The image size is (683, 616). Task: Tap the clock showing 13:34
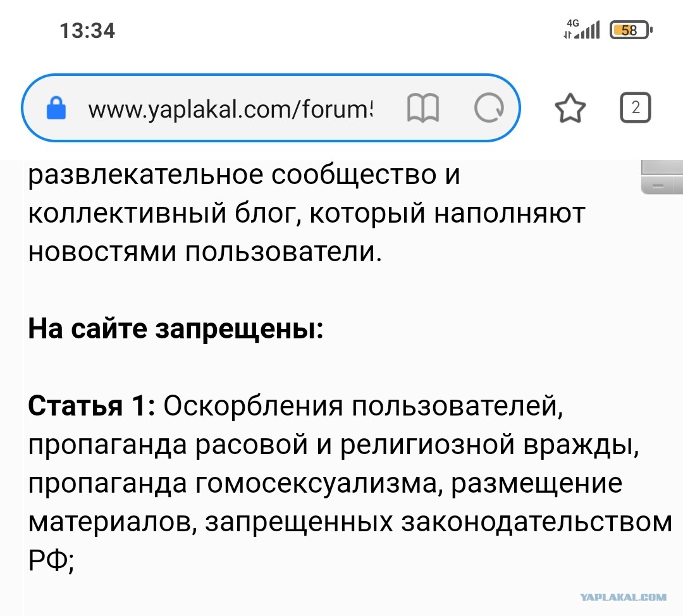click(87, 30)
